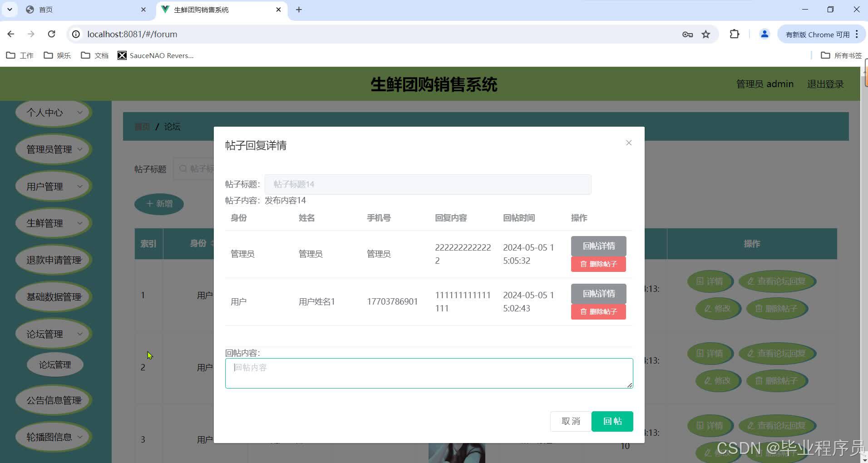868x463 pixels.
Task: Click 退出登录 in the header
Action: coord(825,84)
